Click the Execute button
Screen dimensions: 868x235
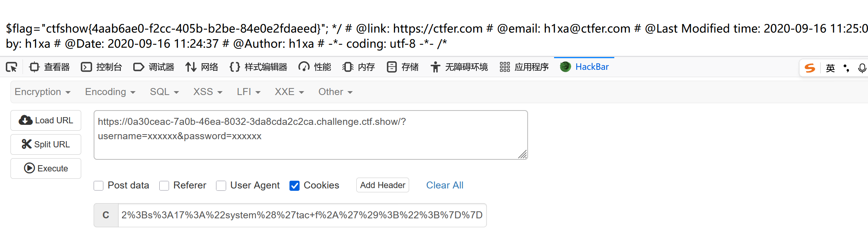[45, 168]
